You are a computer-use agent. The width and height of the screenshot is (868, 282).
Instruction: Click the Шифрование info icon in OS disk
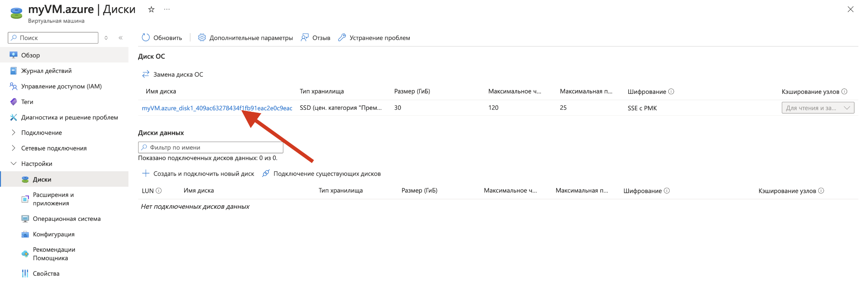click(x=671, y=91)
